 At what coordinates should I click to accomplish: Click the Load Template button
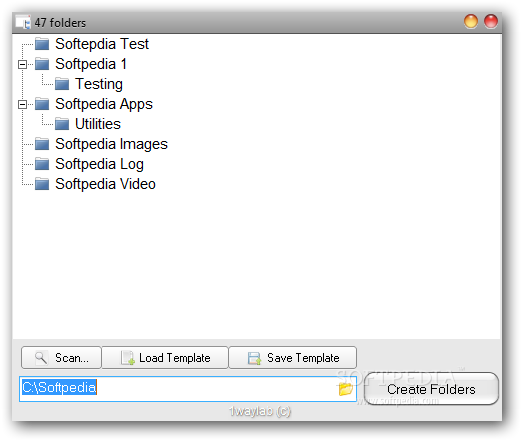click(x=165, y=358)
